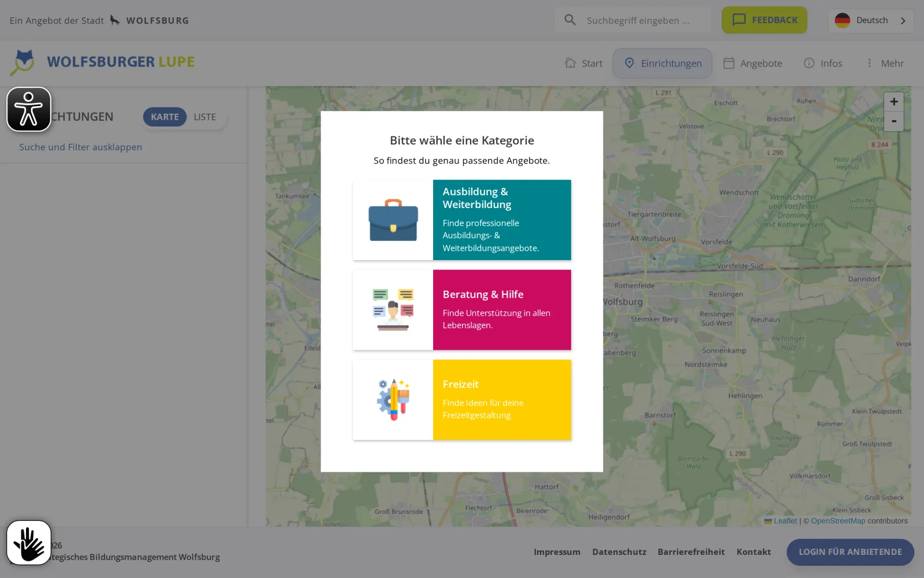Open the Kontakt link
924x578 pixels.
[754, 552]
